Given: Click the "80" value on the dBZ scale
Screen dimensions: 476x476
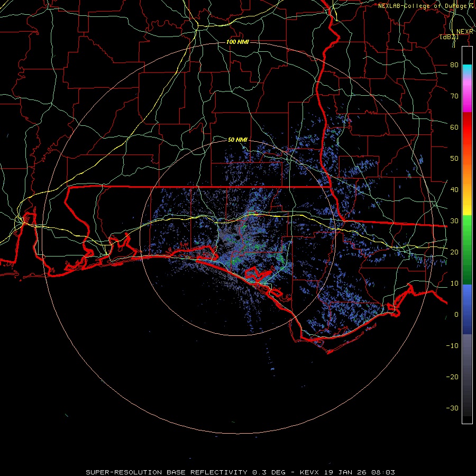Looking at the screenshot, I should point(454,65).
